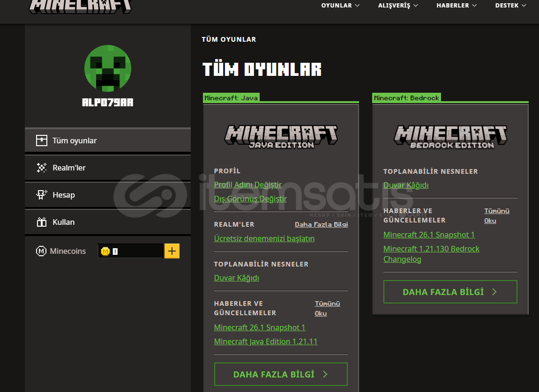Open the Dış Görünüş Değiştir link

(x=250, y=199)
